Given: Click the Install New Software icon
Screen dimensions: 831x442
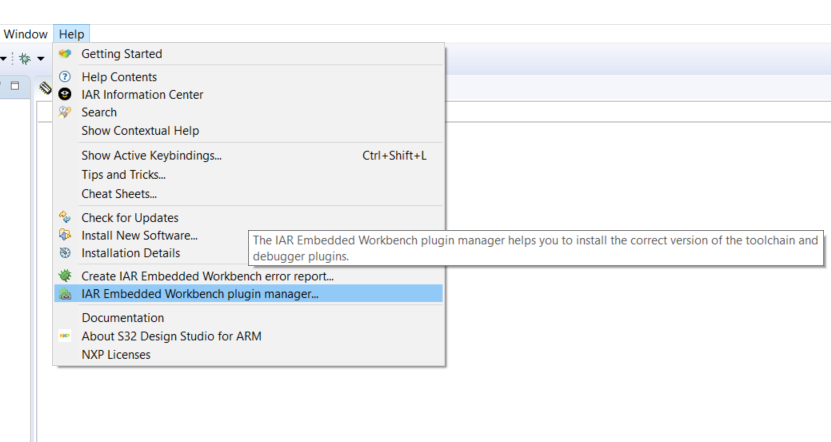Looking at the screenshot, I should click(65, 235).
